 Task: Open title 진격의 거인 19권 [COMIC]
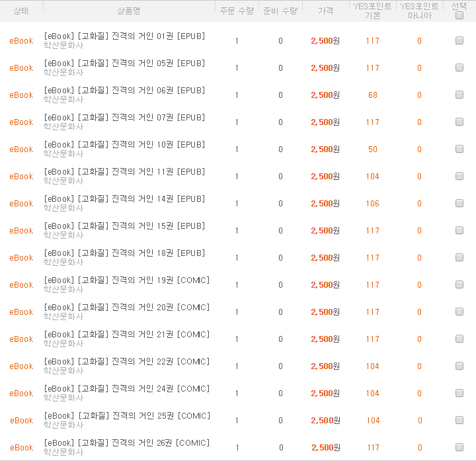[127, 280]
